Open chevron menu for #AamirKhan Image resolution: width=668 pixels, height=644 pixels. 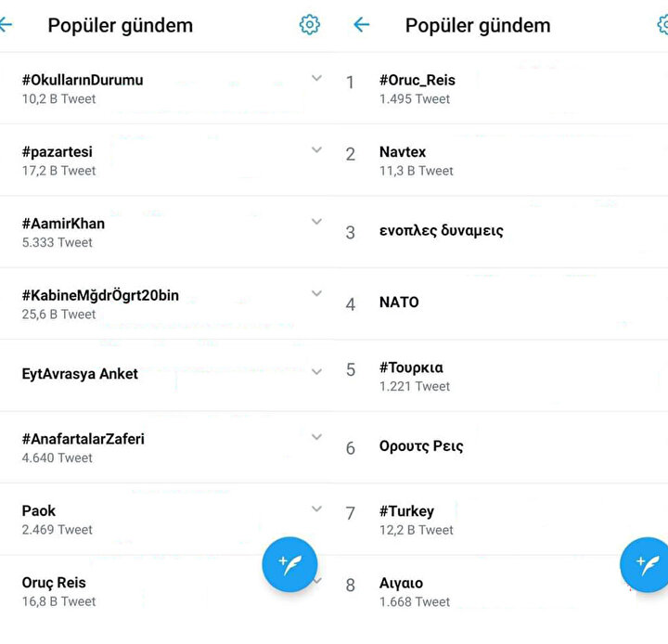(316, 223)
